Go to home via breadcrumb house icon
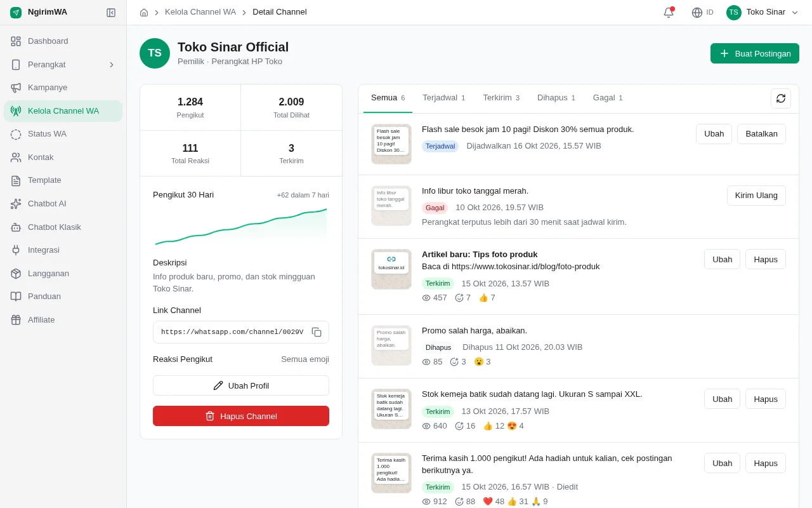The height and width of the screenshot is (508, 812). 144,12
